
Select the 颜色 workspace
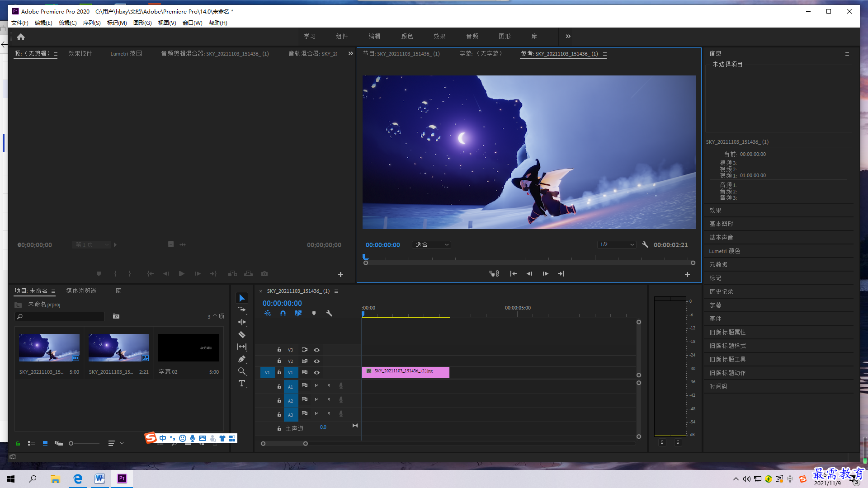click(407, 36)
